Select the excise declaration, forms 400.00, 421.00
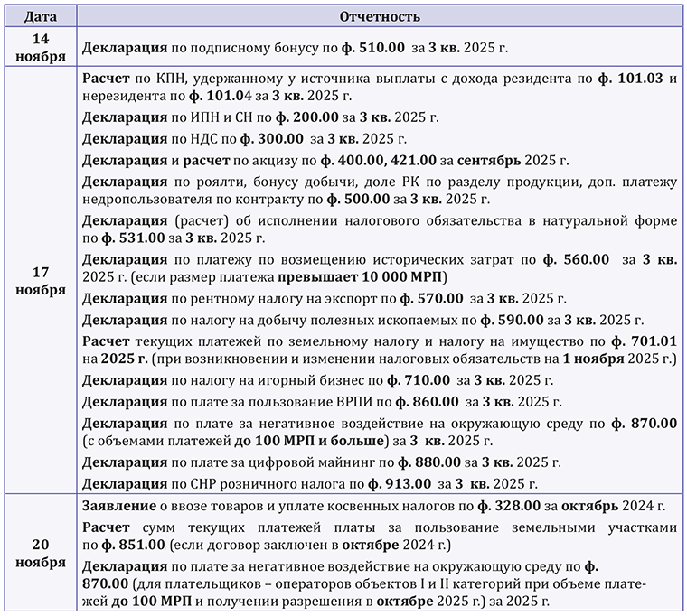 (325, 161)
